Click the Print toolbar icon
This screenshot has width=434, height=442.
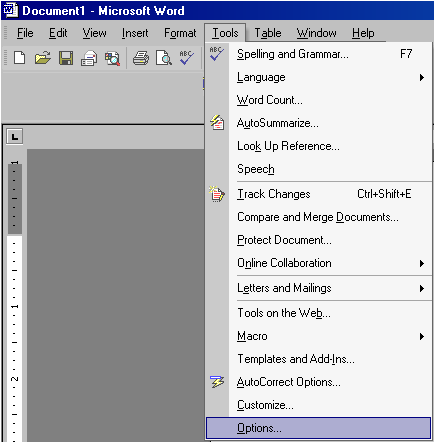141,58
